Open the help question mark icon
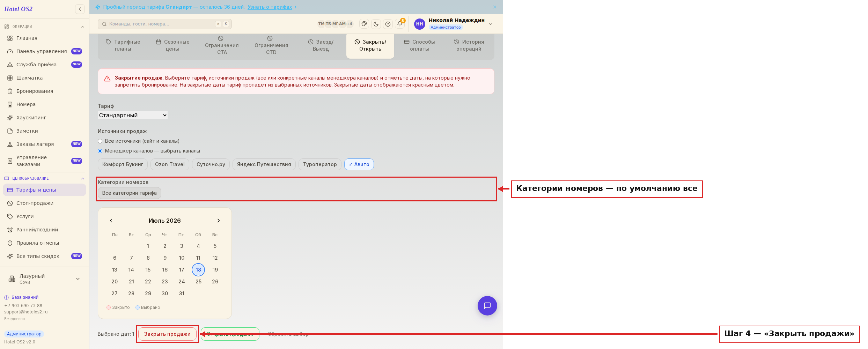Viewport: 868px width, 349px height. (x=388, y=24)
